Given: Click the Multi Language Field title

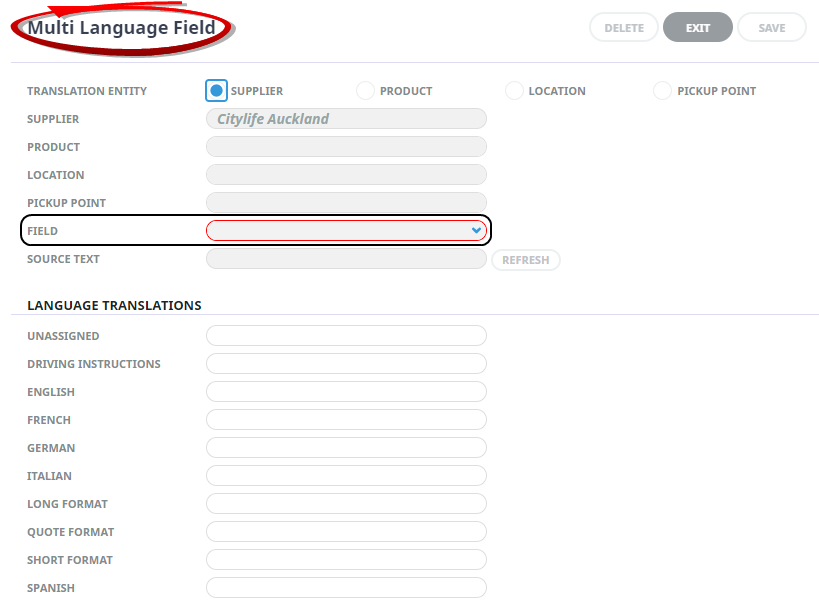Looking at the screenshot, I should click(x=121, y=27).
